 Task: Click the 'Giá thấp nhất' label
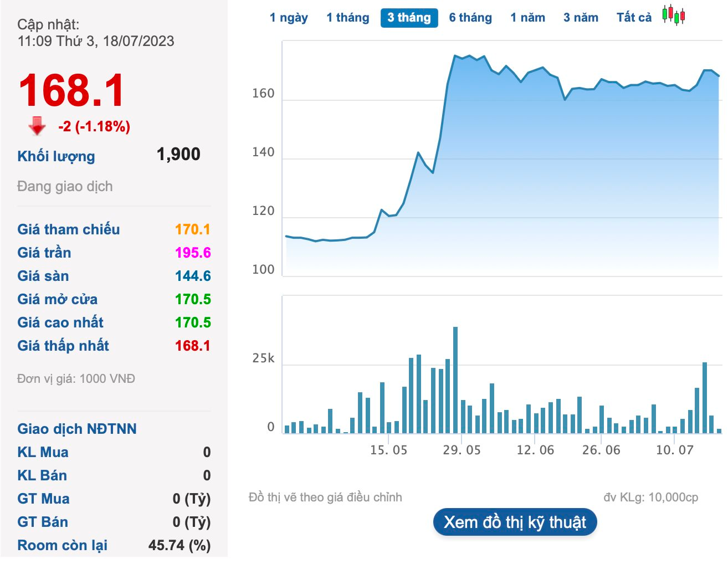pos(63,346)
